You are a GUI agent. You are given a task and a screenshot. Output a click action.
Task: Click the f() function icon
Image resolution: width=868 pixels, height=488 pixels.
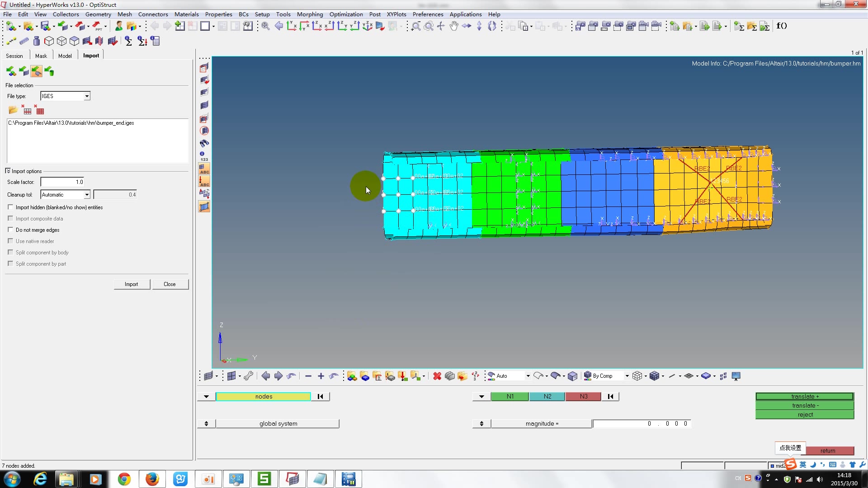(x=782, y=26)
